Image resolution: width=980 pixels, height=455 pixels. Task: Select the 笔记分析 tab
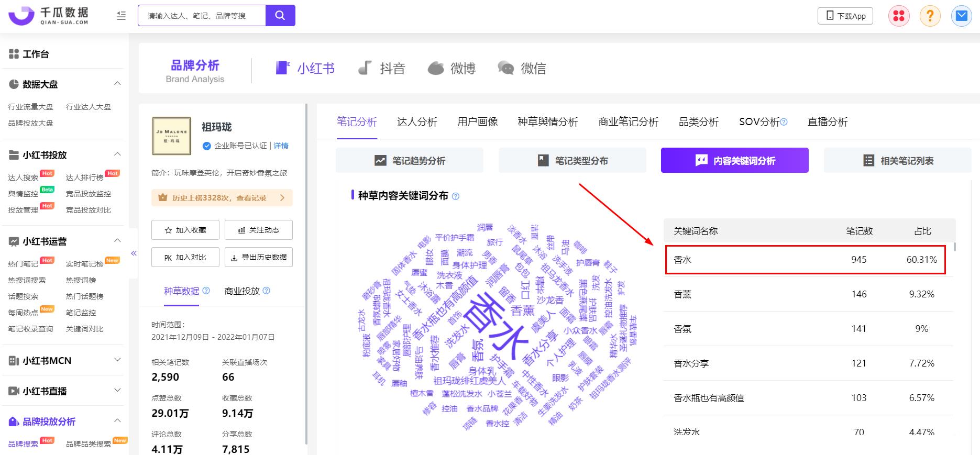[x=357, y=121]
